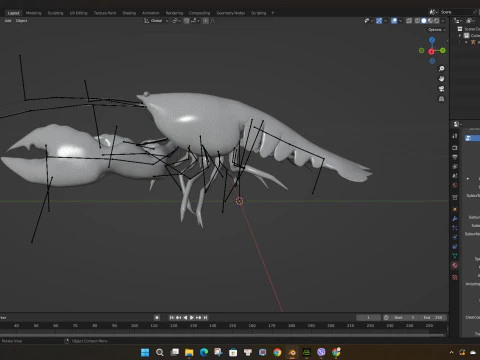480x360 pixels.
Task: Select solid viewport shading
Action: coord(424,21)
